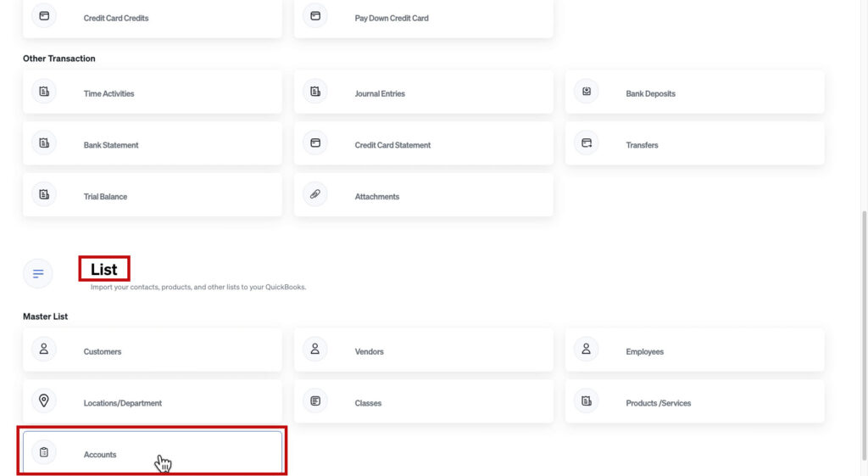
Task: Select the Employees import card
Action: [x=695, y=351]
